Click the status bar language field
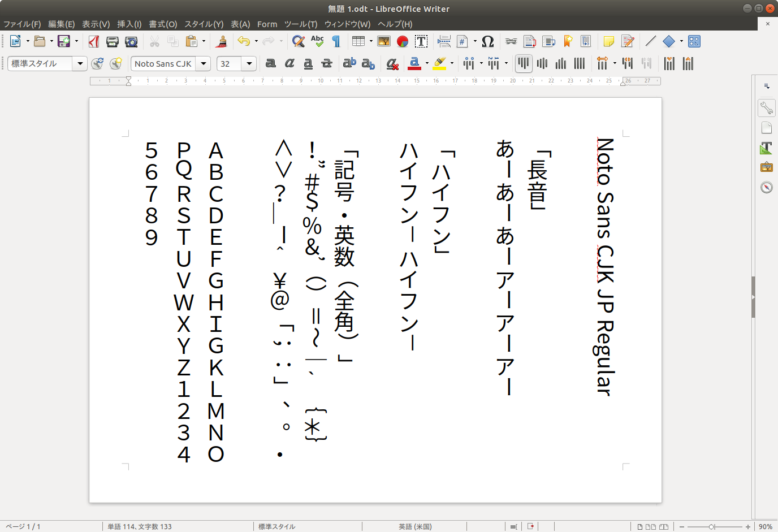The image size is (778, 532). (x=415, y=527)
